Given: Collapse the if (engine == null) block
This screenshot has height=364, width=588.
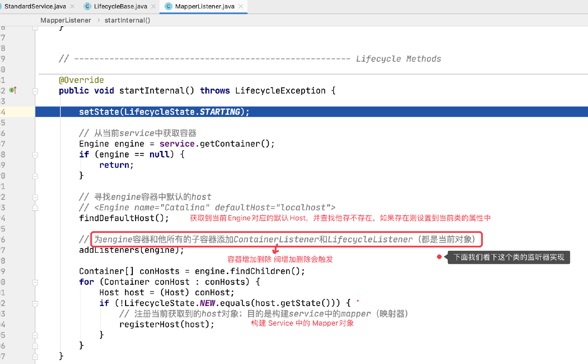Looking at the screenshot, I should [x=35, y=155].
